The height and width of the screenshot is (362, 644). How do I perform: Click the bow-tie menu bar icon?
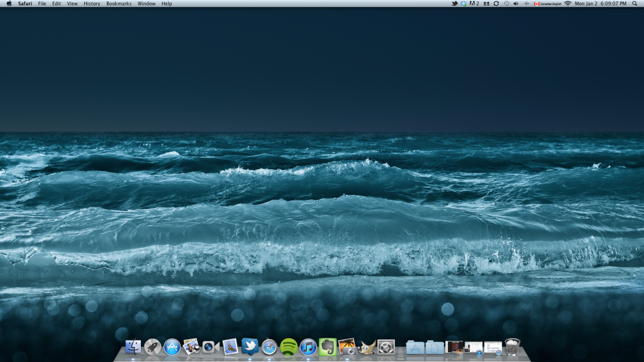pyautogui.click(x=486, y=4)
